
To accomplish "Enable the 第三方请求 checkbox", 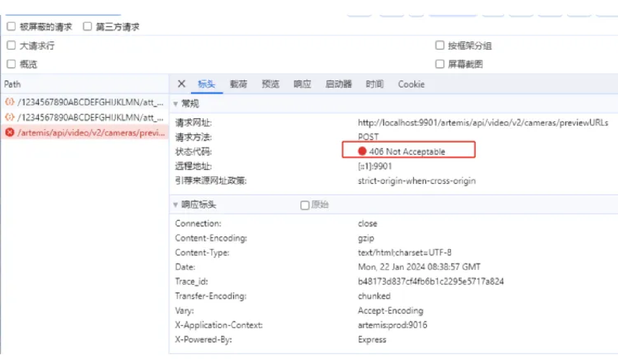I will click(x=88, y=27).
